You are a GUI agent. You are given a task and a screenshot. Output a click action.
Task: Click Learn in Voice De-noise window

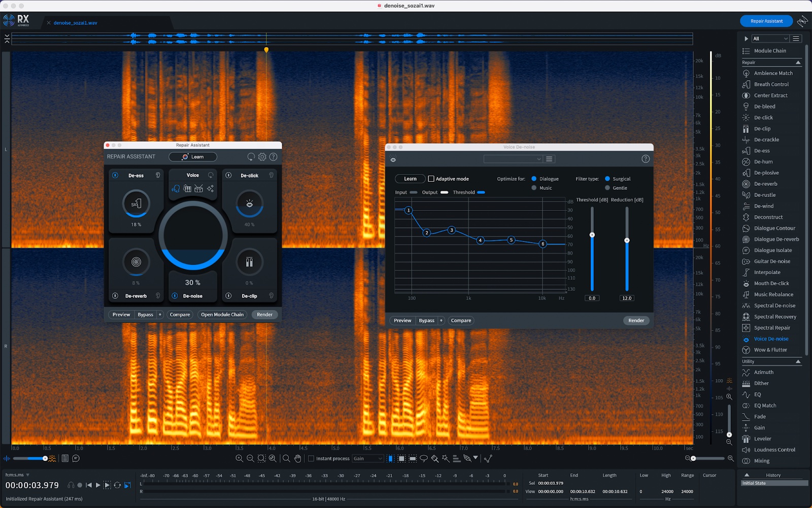coord(410,179)
